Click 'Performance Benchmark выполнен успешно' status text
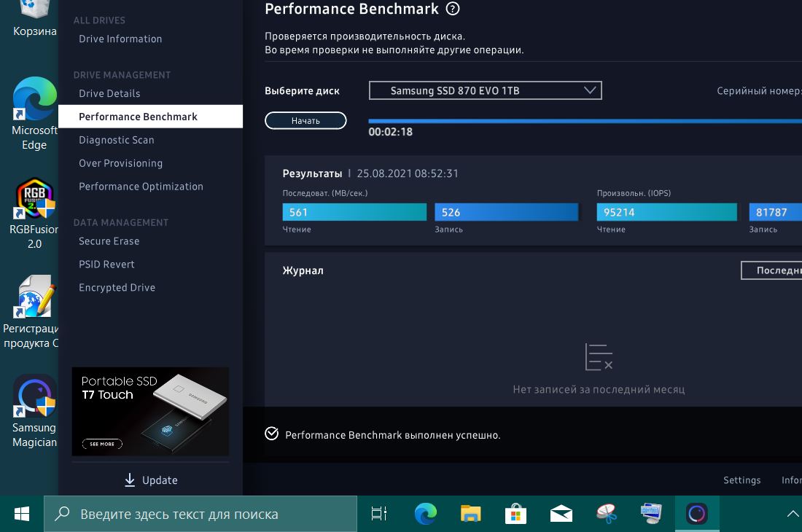 (393, 435)
